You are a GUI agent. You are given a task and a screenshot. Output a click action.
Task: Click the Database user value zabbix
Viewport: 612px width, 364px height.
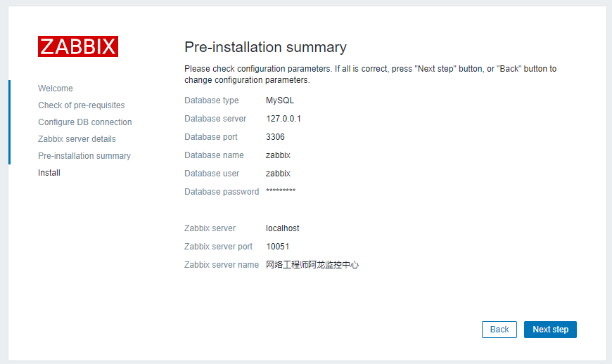pyautogui.click(x=278, y=174)
